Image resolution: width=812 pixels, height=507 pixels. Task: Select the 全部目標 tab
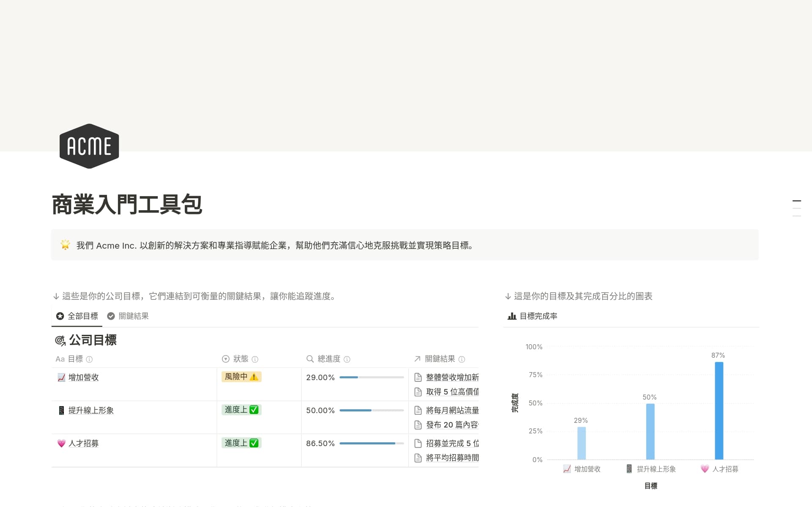77,316
